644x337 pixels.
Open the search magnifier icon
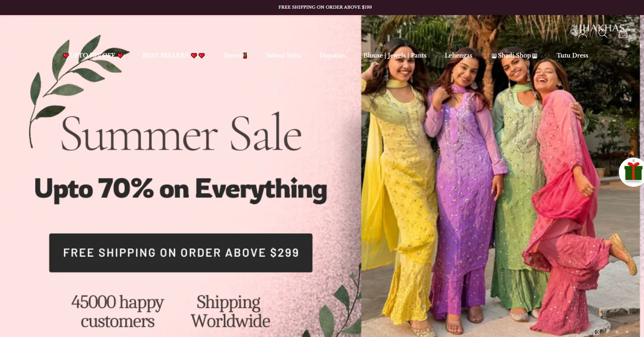pyautogui.click(x=603, y=33)
